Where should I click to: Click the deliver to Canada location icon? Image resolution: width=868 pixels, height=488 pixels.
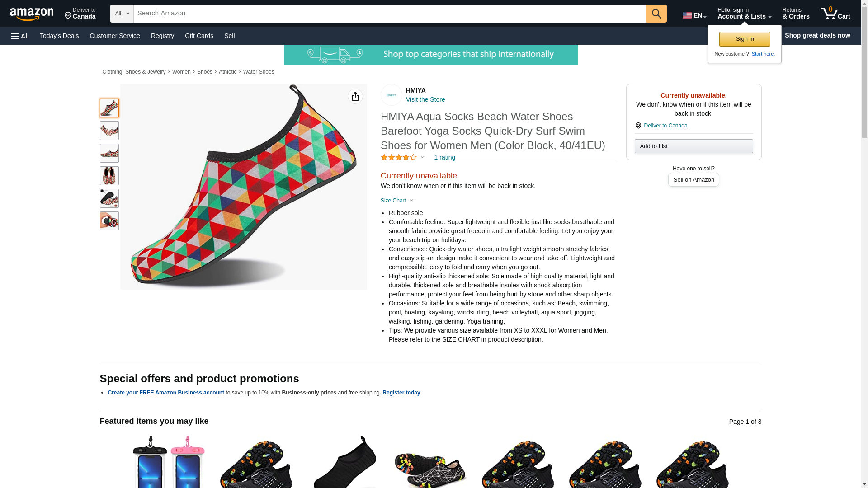[x=638, y=126]
